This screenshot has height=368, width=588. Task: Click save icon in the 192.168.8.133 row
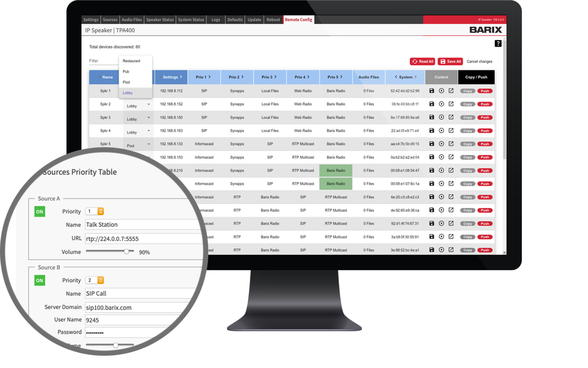(431, 144)
